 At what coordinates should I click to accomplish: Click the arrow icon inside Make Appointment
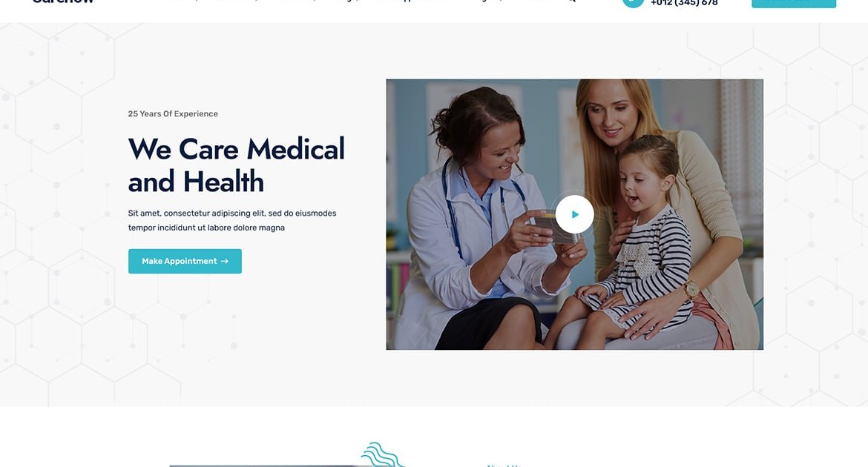pos(224,261)
